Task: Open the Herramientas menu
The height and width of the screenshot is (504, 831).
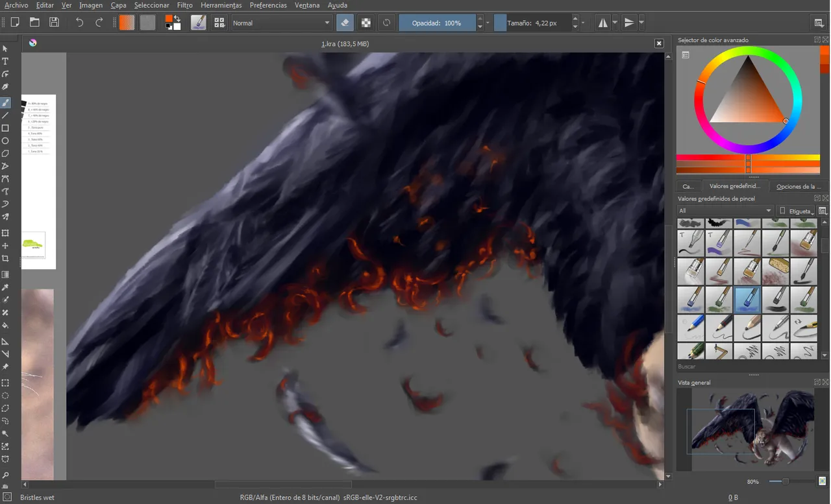Action: 221,5
